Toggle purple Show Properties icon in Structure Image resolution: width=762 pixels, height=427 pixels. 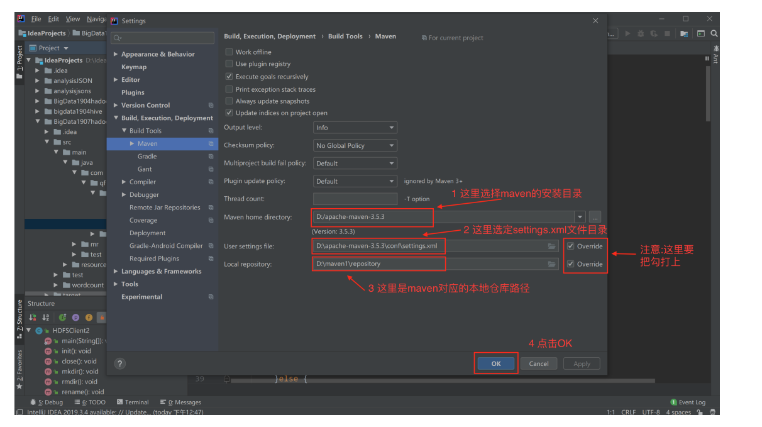coord(75,317)
